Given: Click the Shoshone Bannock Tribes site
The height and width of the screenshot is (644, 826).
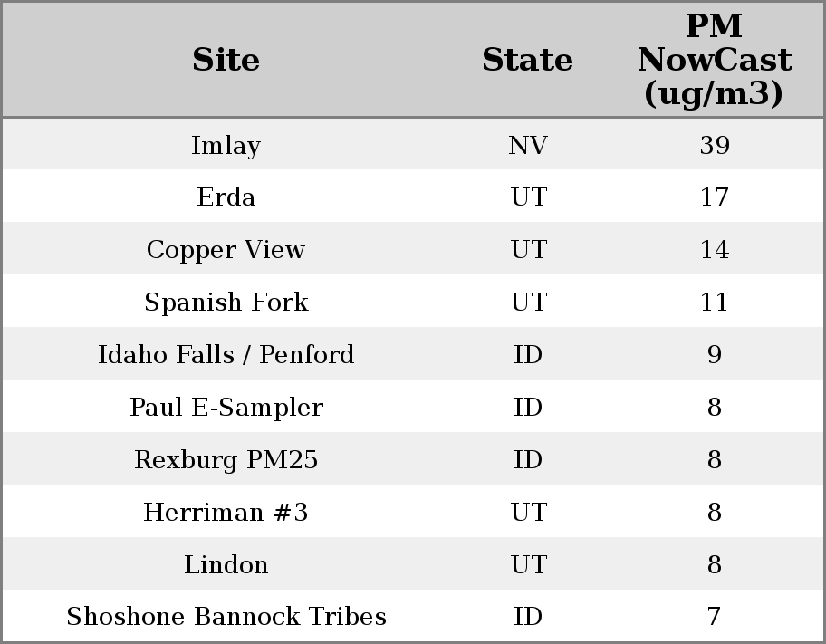Looking at the screenshot, I should pos(226,617).
